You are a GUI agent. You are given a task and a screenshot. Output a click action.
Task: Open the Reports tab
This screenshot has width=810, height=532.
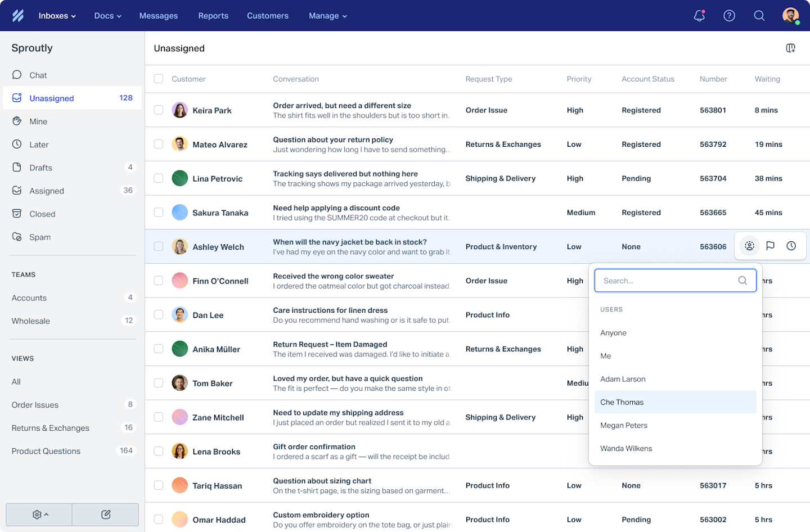click(213, 16)
